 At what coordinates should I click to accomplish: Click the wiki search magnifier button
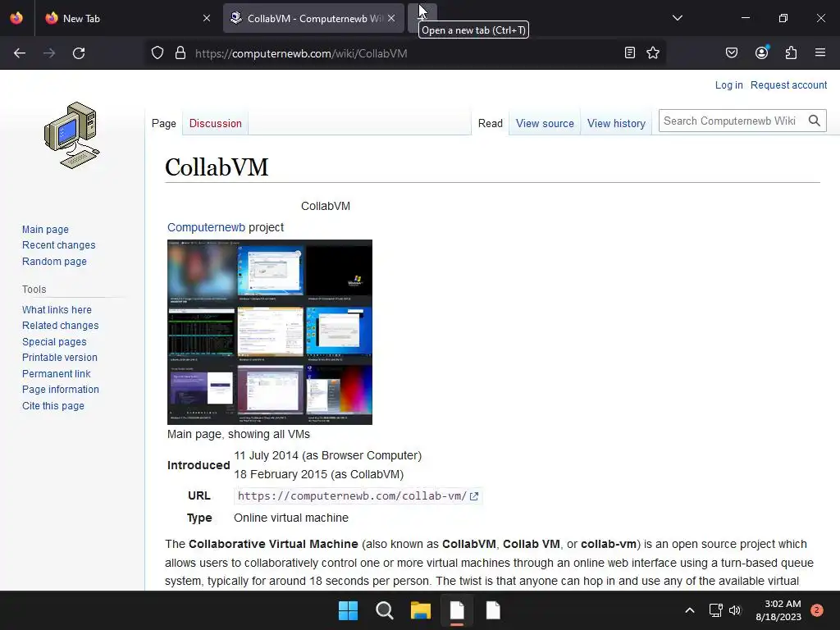[815, 121]
